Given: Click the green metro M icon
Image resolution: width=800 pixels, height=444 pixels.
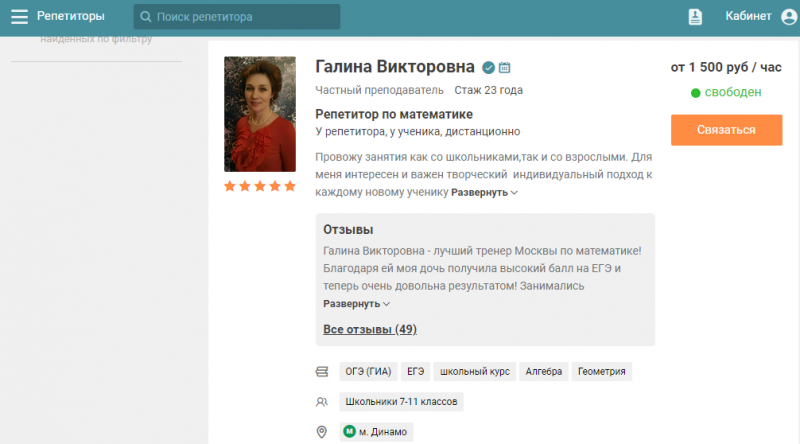Looking at the screenshot, I should tap(349, 432).
